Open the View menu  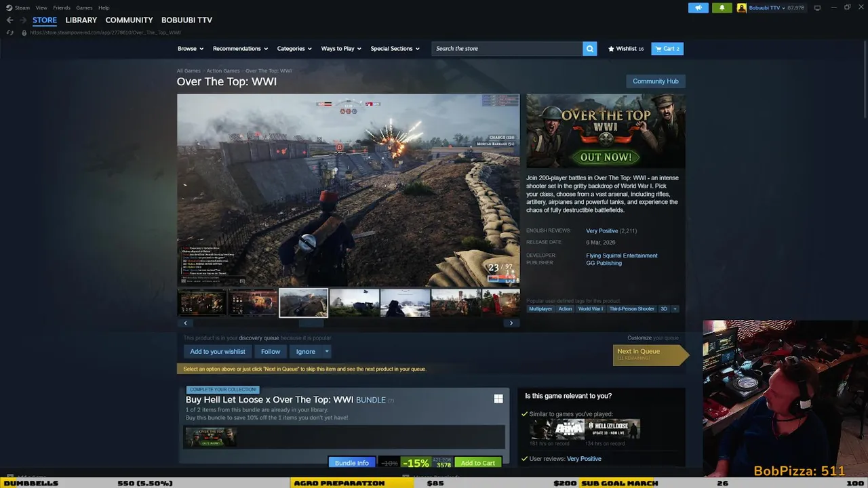tap(41, 7)
